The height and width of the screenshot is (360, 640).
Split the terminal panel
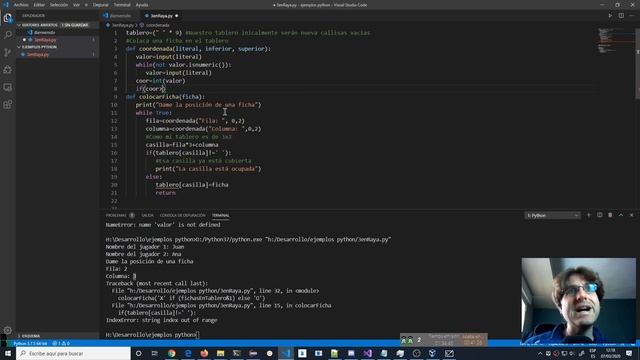point(600,215)
